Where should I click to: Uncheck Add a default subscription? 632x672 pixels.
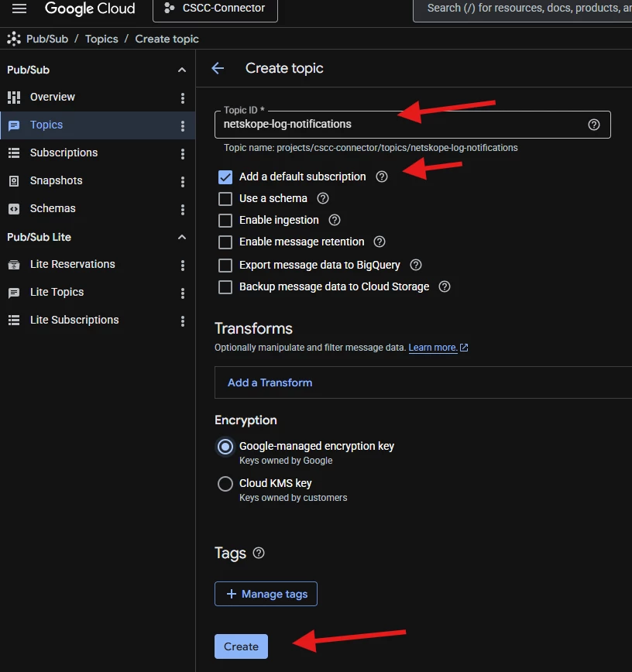pos(225,177)
